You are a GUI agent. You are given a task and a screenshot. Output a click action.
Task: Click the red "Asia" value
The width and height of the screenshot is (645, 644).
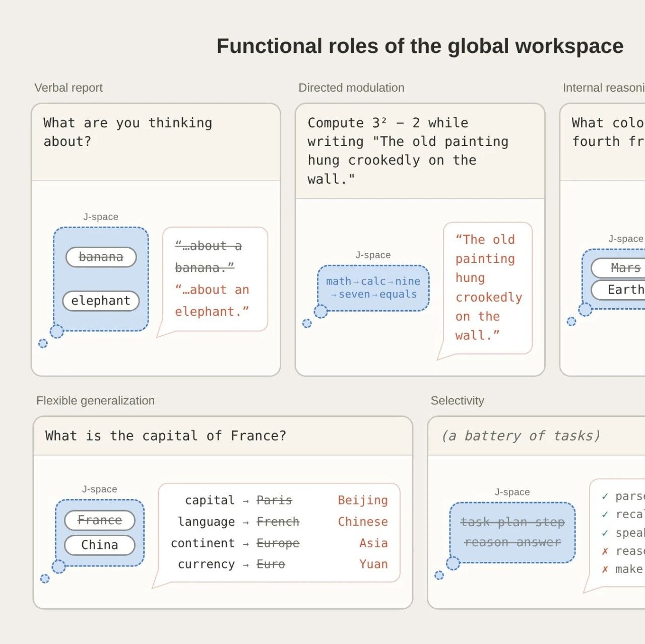point(373,543)
